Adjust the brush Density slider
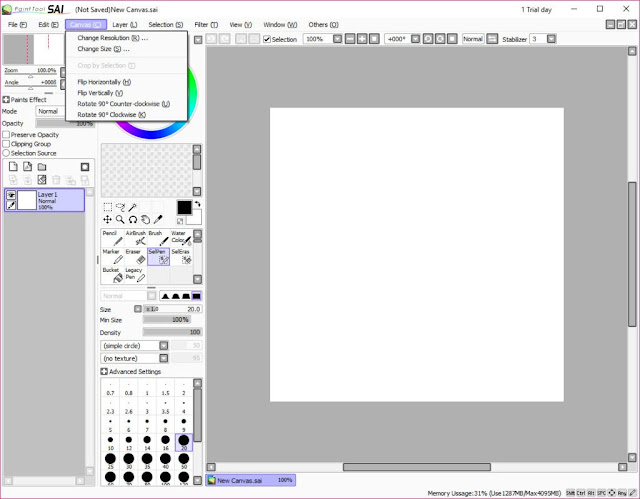 (x=172, y=332)
